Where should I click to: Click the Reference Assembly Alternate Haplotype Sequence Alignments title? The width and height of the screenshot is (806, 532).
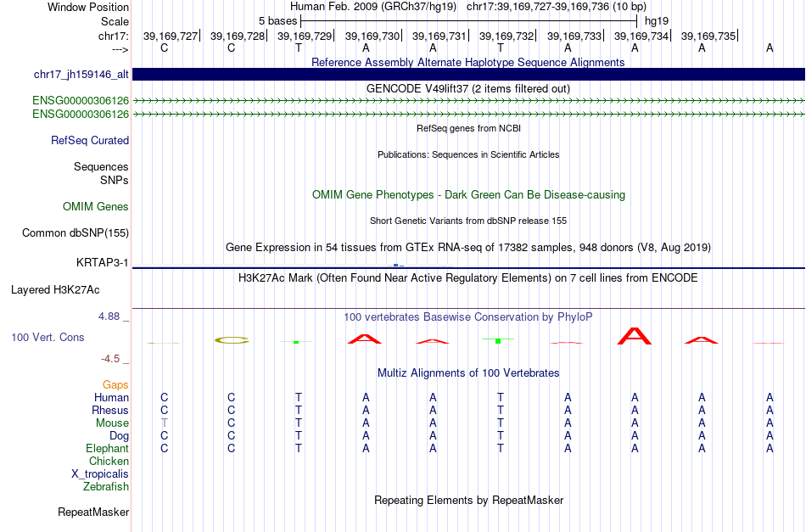coord(468,62)
